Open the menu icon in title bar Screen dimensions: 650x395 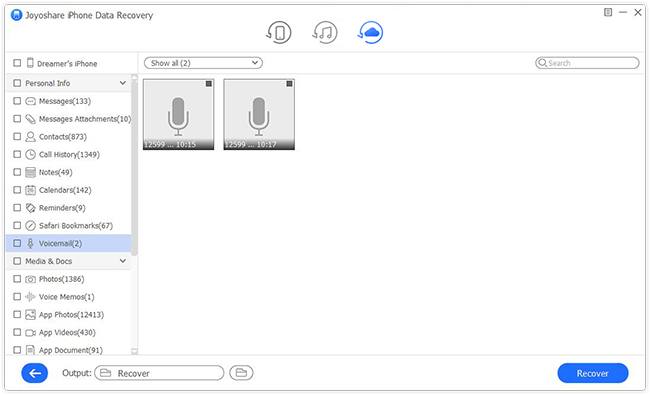tap(608, 12)
